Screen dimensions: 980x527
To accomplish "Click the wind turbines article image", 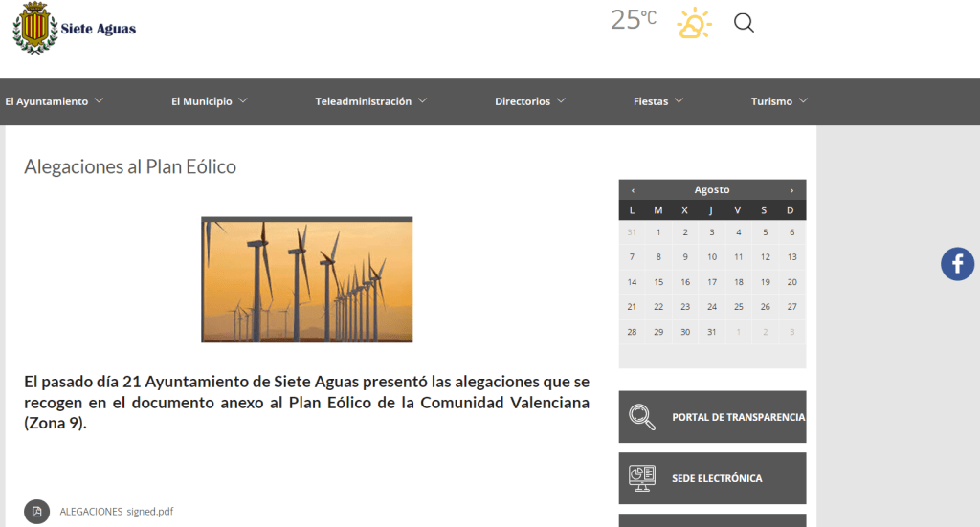I will click(x=306, y=279).
